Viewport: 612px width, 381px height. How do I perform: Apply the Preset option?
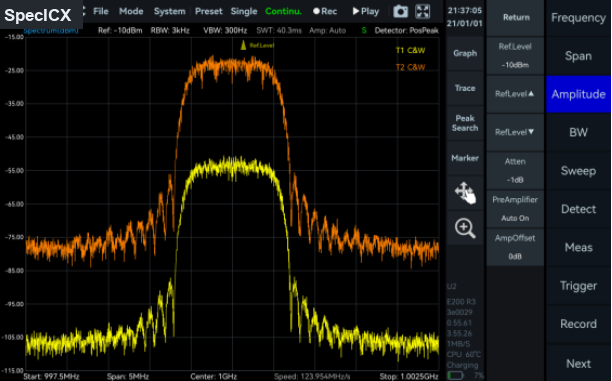click(x=209, y=11)
